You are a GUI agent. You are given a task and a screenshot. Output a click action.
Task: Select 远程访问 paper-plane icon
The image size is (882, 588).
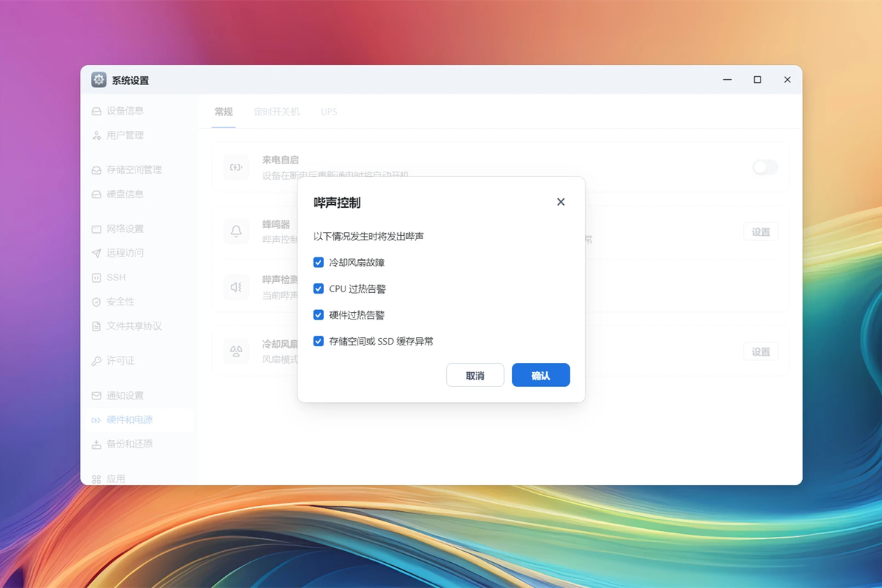pyautogui.click(x=96, y=254)
